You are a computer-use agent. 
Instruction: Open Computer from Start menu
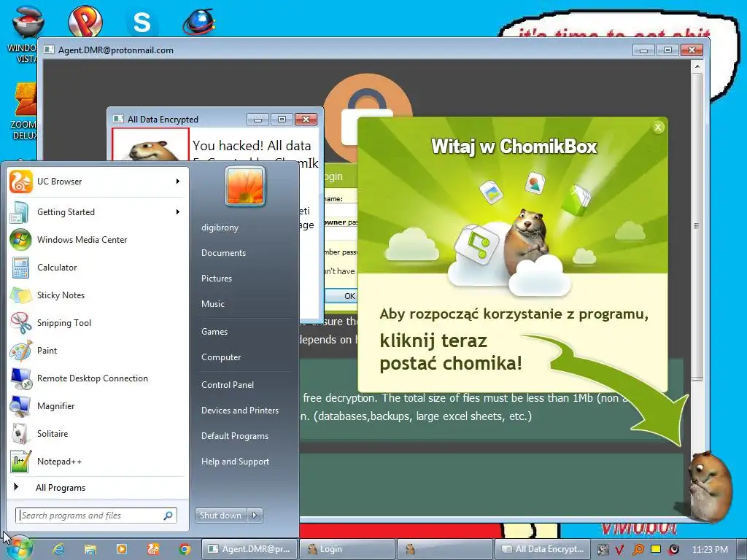click(x=221, y=357)
